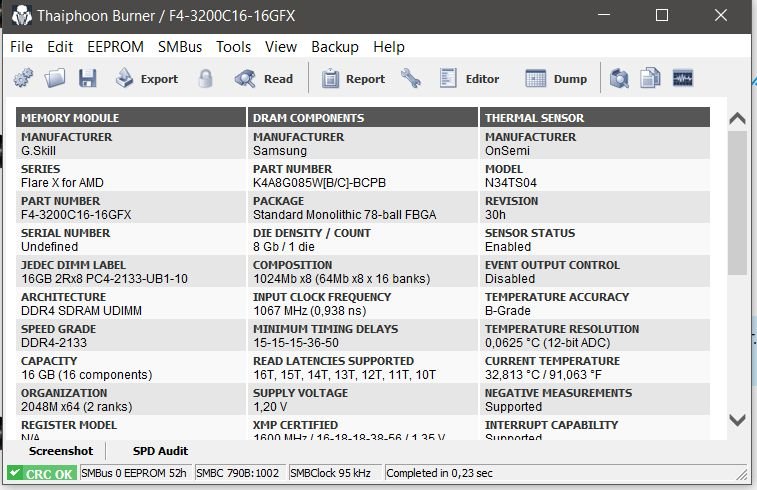Click the Thaiphoon Burner app icon in title bar
Viewport: 757px width, 490px height.
[22, 16]
